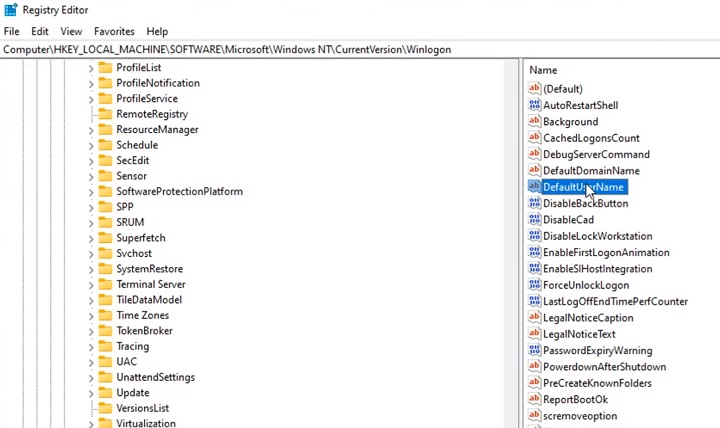Expand the SecEdit key chevron
The width and height of the screenshot is (720, 428).
[x=91, y=161]
